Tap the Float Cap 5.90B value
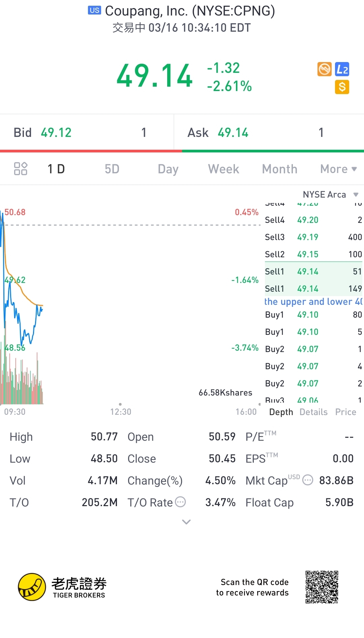 [x=339, y=502]
